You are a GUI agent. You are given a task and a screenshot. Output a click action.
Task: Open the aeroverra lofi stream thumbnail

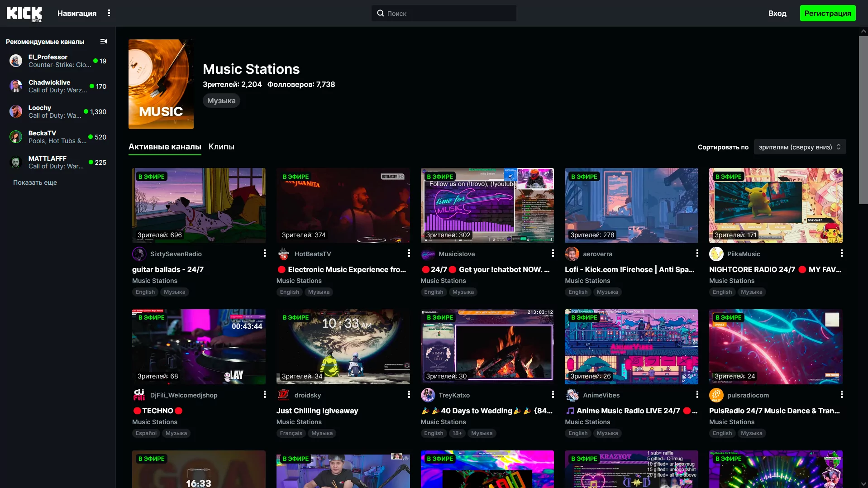tap(631, 206)
